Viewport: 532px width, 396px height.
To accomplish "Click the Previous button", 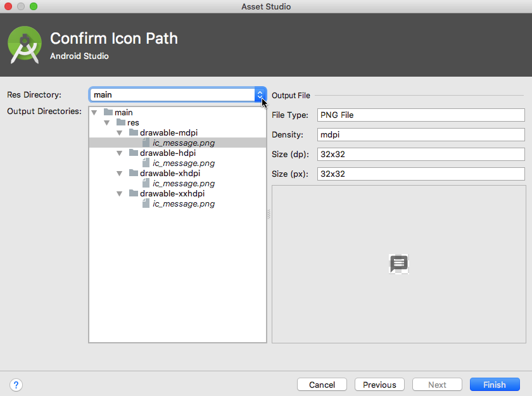I will coord(379,385).
